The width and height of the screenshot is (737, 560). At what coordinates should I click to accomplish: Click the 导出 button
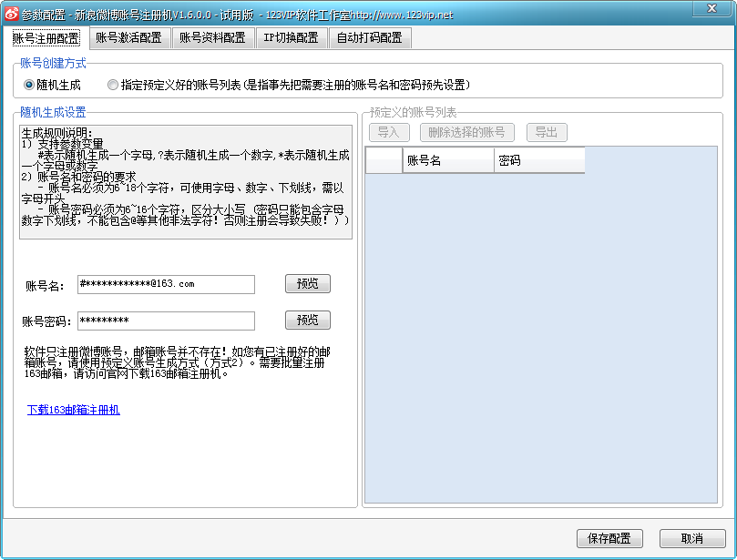point(547,132)
